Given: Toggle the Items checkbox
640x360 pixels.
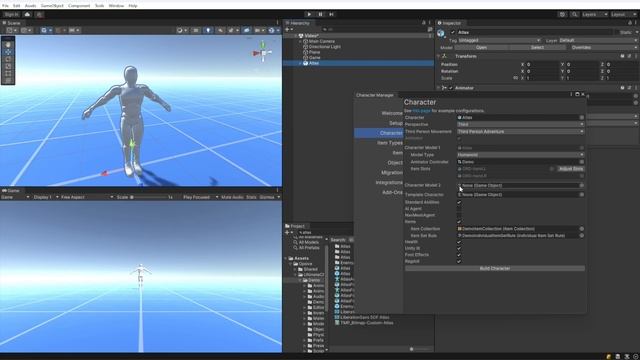Looking at the screenshot, I should tap(459, 222).
